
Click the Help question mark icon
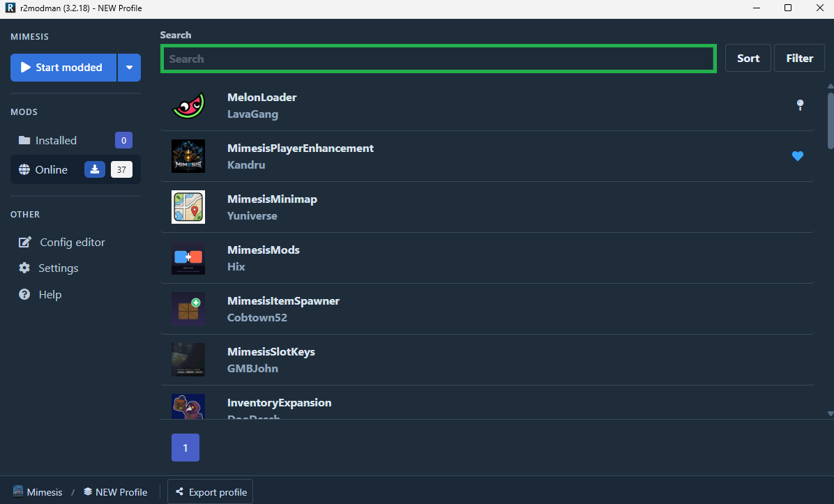click(x=24, y=295)
